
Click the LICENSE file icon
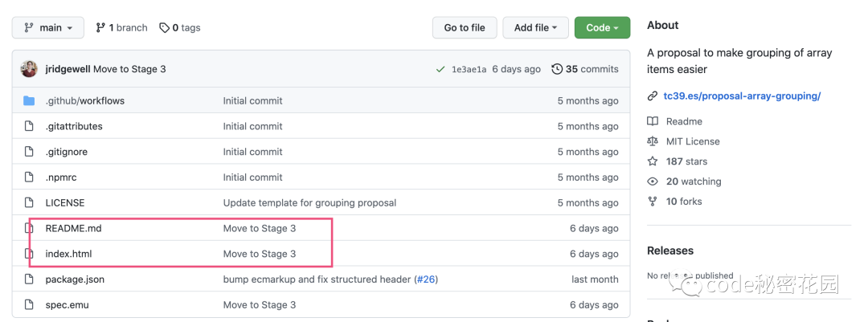(30, 203)
